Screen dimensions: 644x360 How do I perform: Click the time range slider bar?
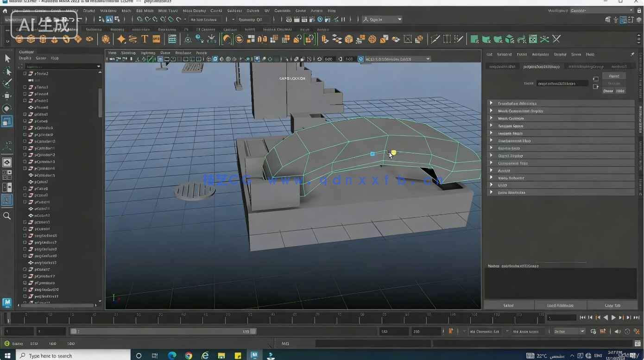[x=162, y=331]
